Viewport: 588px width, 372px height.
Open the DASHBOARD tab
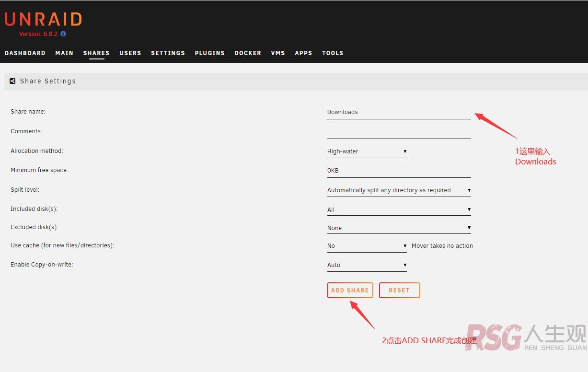coord(25,53)
